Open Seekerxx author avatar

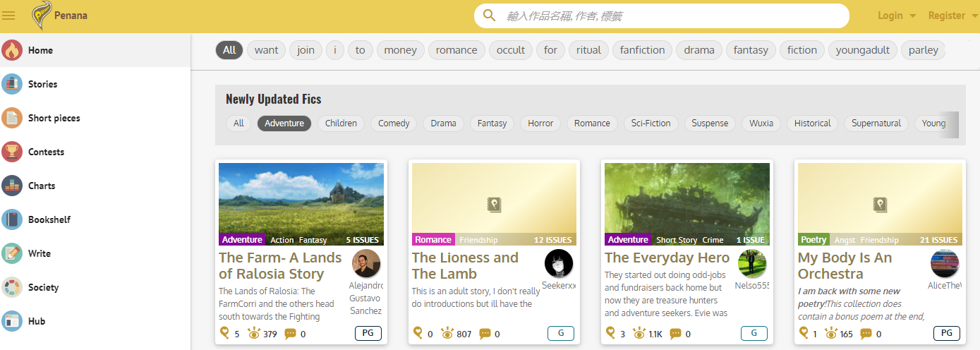pos(559,263)
